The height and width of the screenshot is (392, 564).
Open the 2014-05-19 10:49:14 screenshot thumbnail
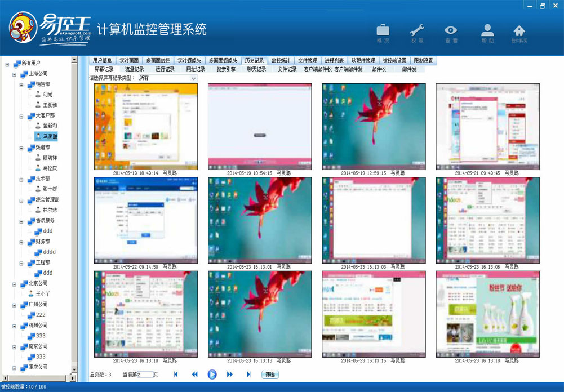(x=145, y=125)
